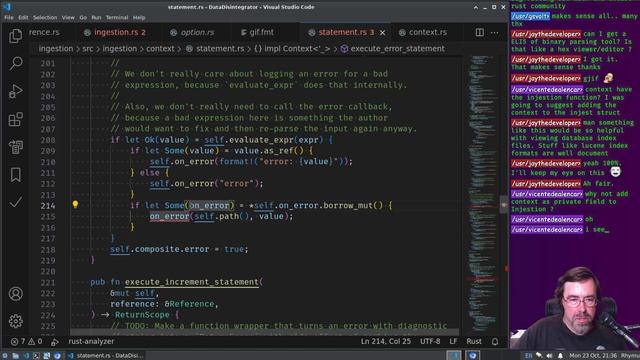The width and height of the screenshot is (640, 360).
Task: Open the Bookmarks view icon
Action: pos(16,175)
